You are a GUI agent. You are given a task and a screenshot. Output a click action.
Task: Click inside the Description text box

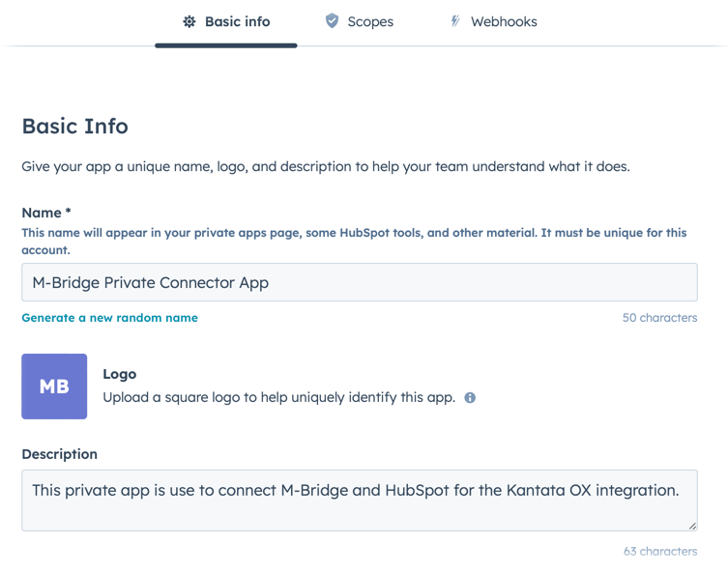coord(360,501)
